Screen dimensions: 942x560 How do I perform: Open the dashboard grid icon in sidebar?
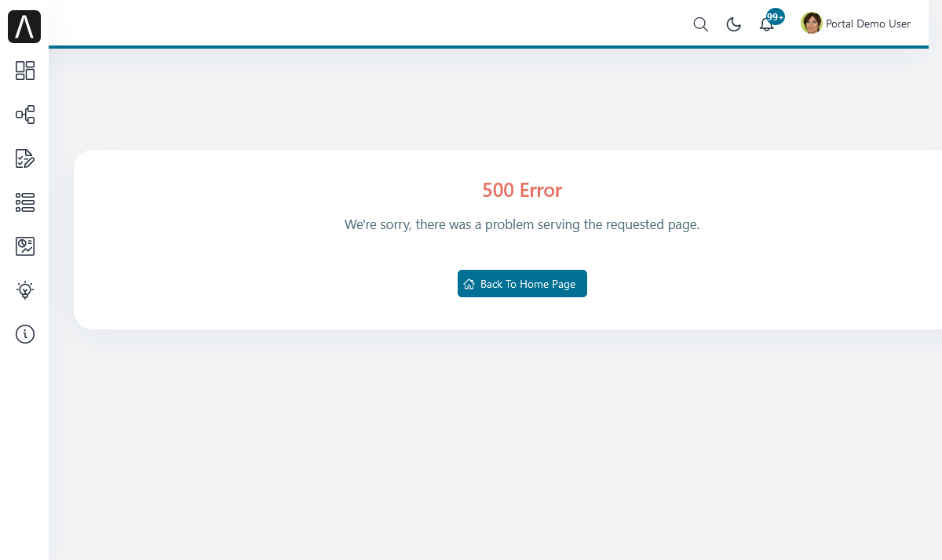tap(25, 71)
